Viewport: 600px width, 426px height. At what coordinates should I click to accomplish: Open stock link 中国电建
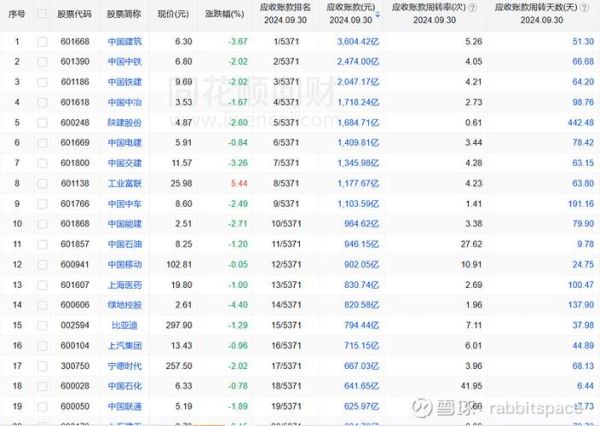coord(125,143)
